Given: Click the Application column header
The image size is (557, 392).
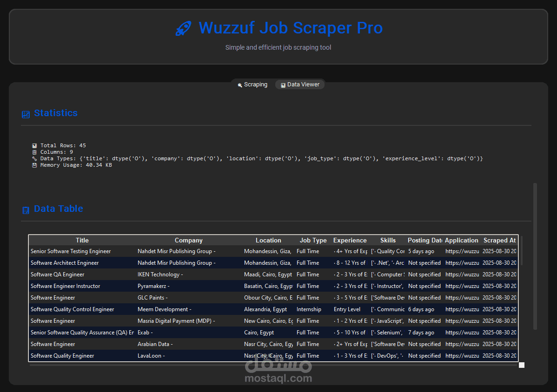Looking at the screenshot, I should tap(461, 240).
